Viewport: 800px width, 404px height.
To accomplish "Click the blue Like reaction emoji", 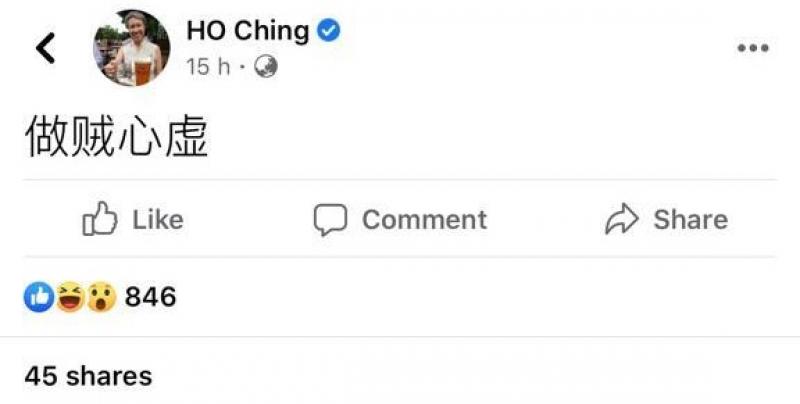I will (x=40, y=296).
